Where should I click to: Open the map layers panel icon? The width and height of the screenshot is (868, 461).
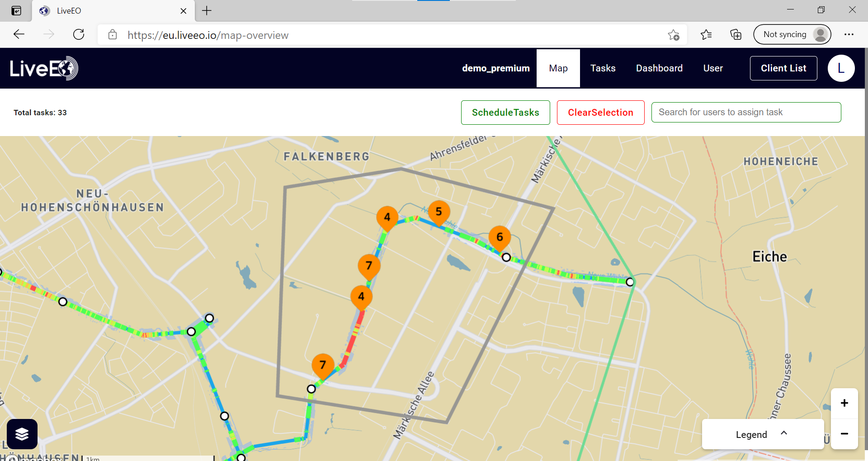[x=22, y=434]
